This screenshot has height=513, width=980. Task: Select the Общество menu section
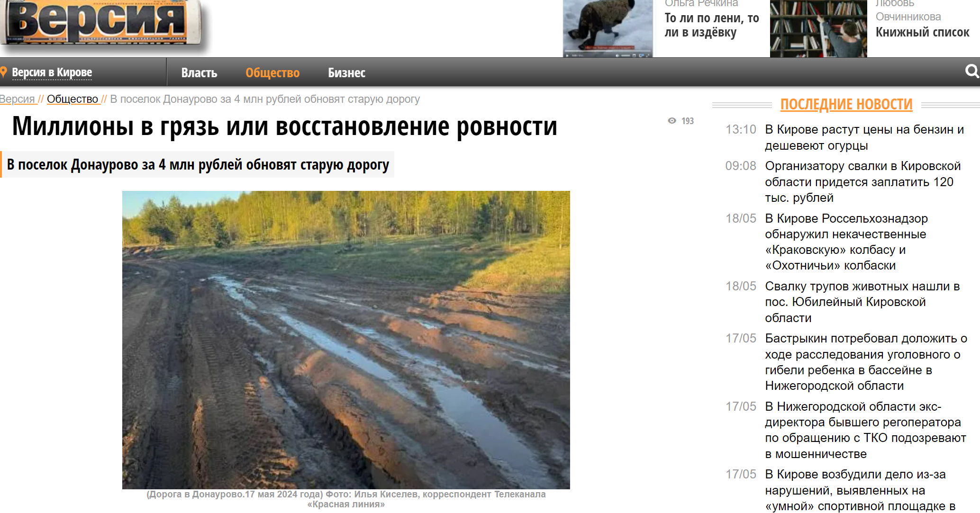click(272, 73)
